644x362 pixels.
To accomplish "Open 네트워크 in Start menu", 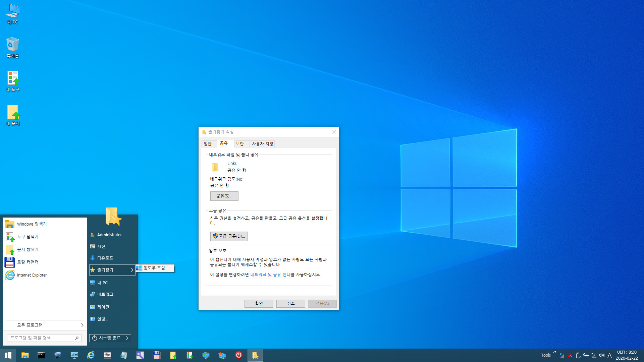I will click(x=112, y=294).
